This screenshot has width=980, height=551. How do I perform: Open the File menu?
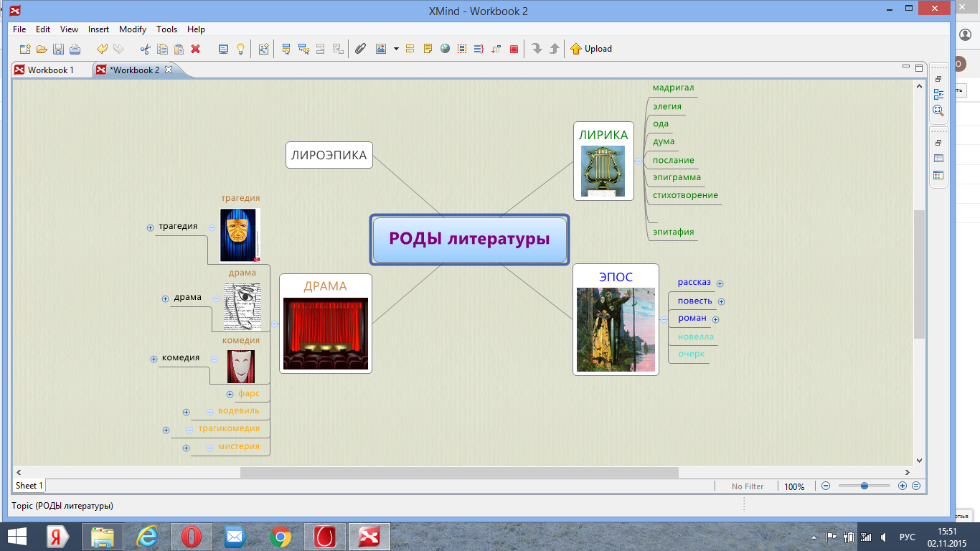(19, 29)
